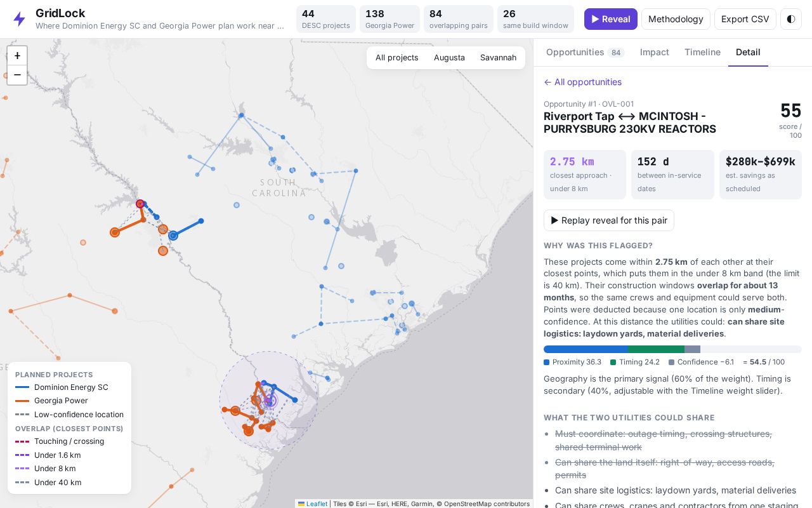Click the GridLock lightning bolt logo
Screen dimensions: 812x508
20,19
